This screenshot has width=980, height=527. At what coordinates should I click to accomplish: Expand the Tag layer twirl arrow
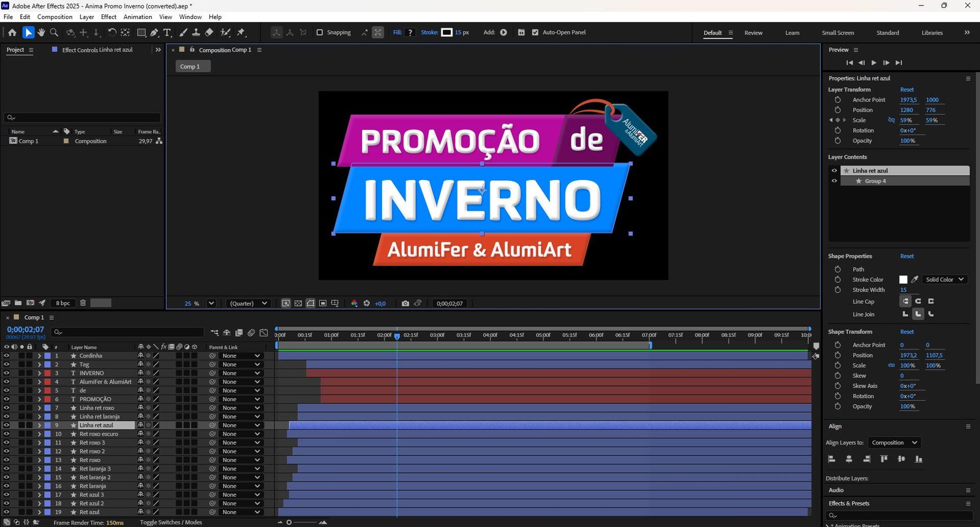[x=39, y=364]
